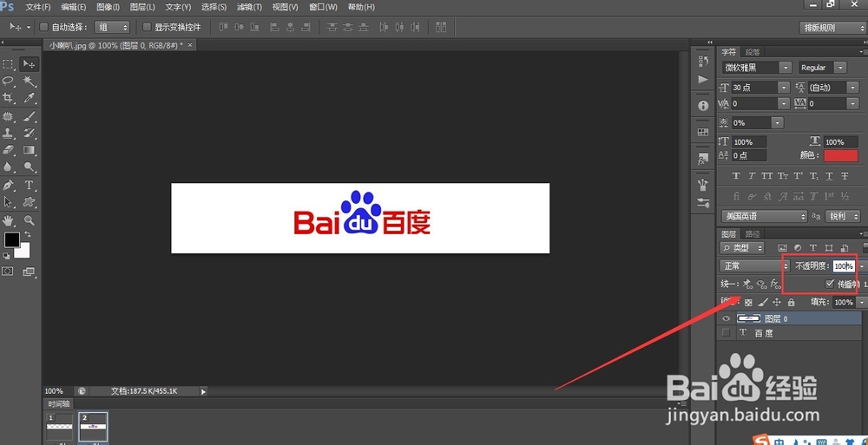Image resolution: width=868 pixels, height=445 pixels.
Task: Open the Info panel icon
Action: point(703,105)
